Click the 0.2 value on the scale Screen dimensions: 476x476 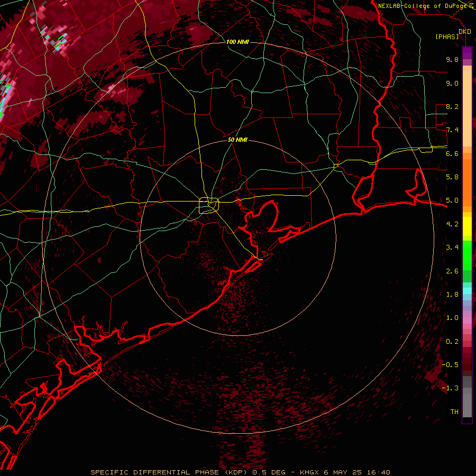(x=452, y=342)
